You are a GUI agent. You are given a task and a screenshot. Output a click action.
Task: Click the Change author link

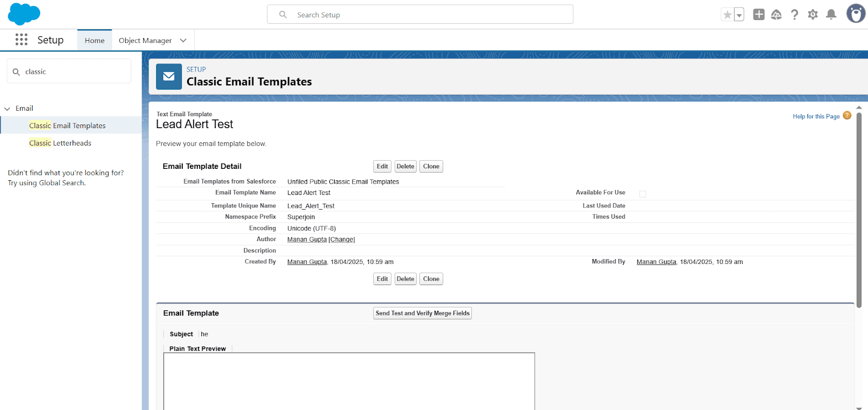pyautogui.click(x=342, y=239)
